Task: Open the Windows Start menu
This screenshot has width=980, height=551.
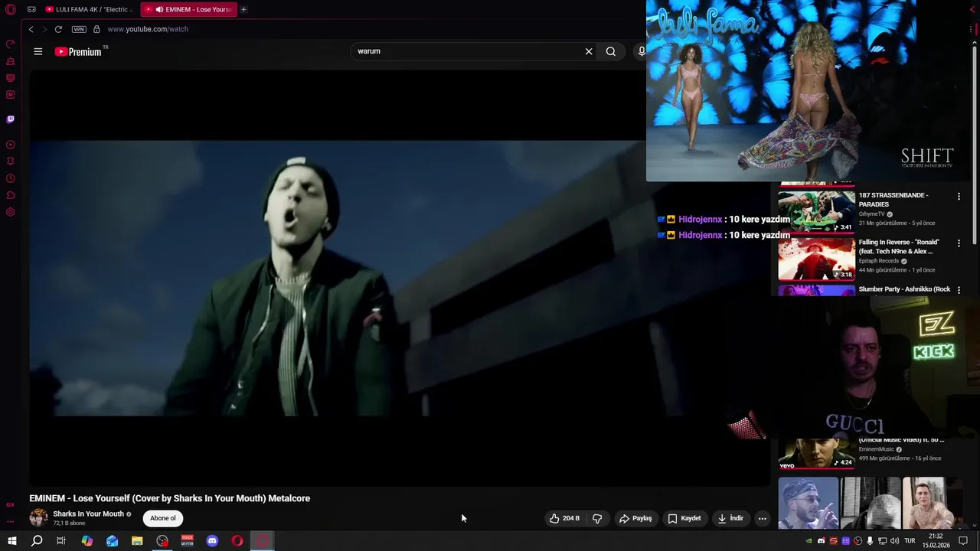Action: point(12,541)
